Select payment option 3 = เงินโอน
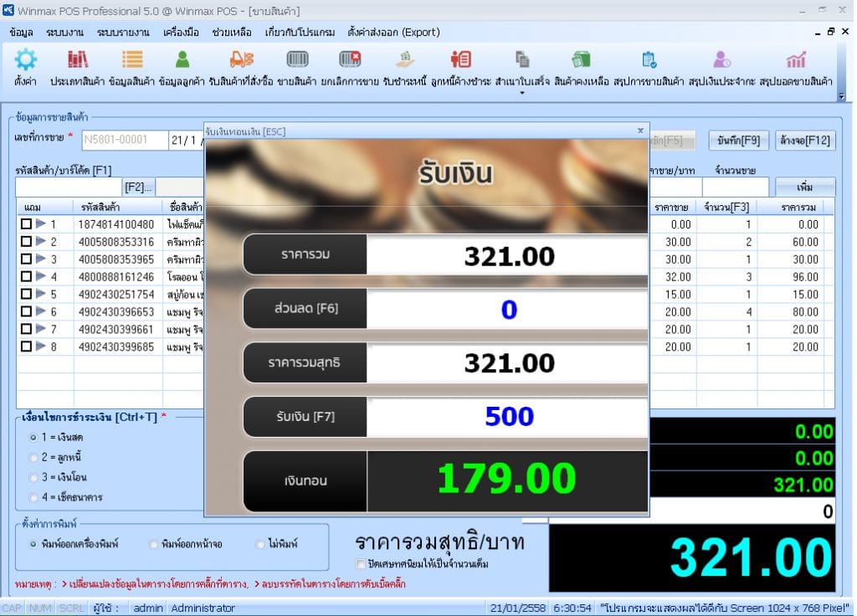 33,477
